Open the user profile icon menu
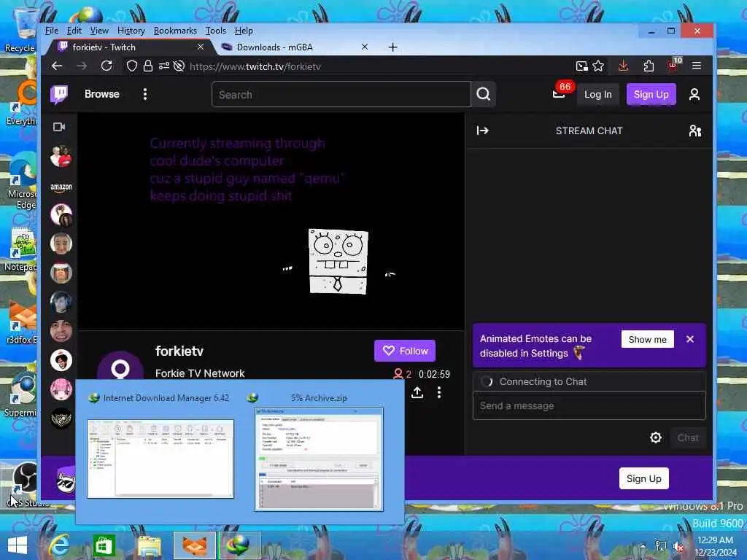 point(694,94)
